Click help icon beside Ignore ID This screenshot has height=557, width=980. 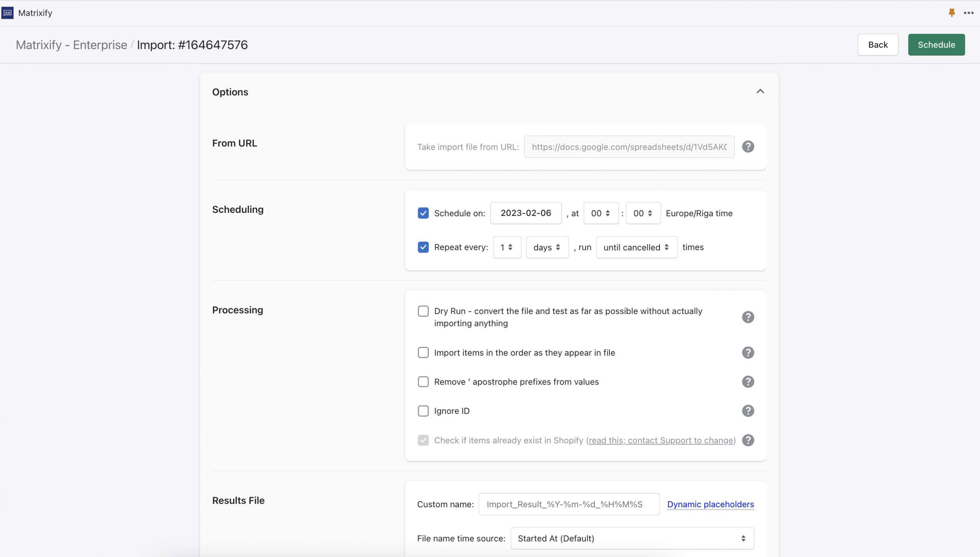click(748, 411)
